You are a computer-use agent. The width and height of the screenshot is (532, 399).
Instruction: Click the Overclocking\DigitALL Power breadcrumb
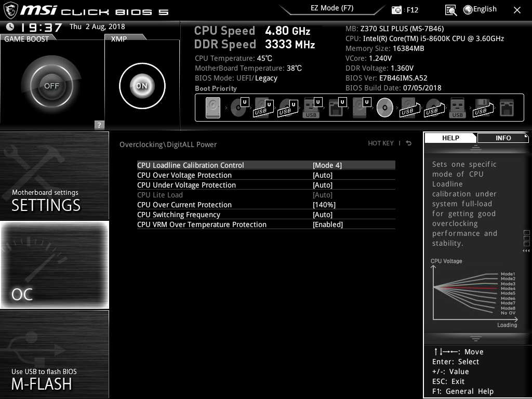pyautogui.click(x=168, y=144)
